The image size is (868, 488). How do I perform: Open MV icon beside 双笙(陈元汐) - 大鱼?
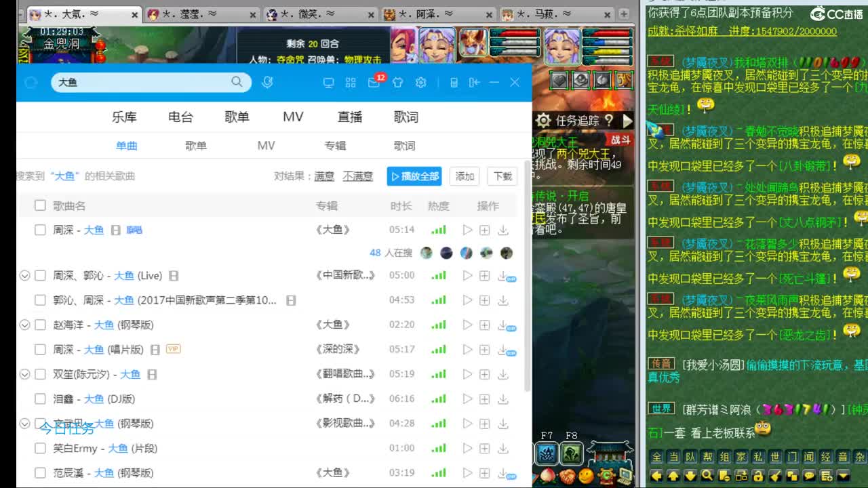tap(152, 375)
